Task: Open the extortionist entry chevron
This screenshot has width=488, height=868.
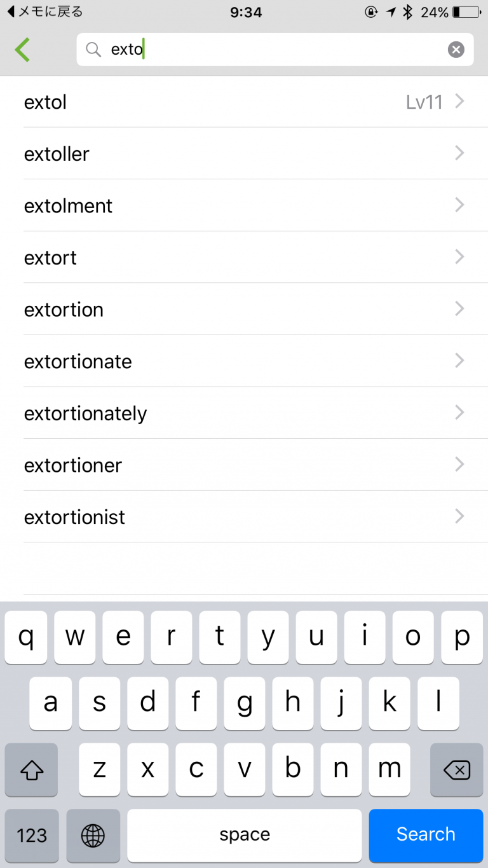Action: tap(460, 516)
